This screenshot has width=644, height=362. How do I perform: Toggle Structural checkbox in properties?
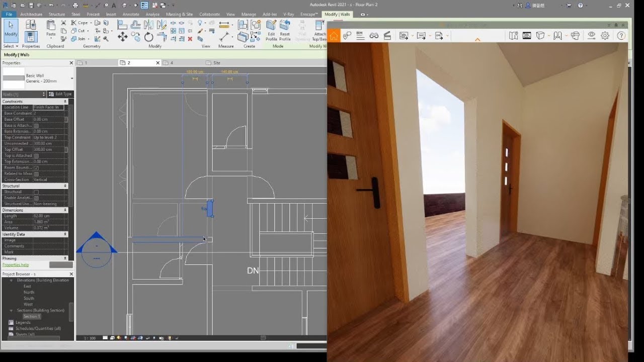tap(36, 192)
